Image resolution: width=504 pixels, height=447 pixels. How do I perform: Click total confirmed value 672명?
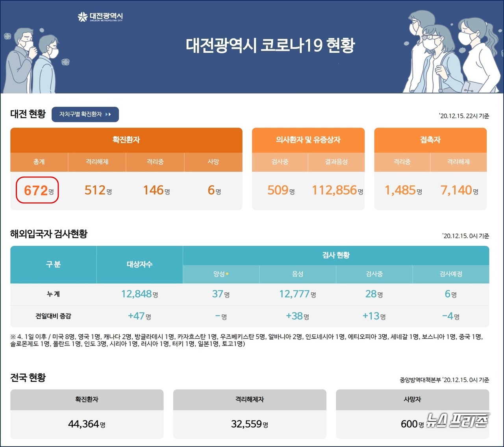[38, 190]
